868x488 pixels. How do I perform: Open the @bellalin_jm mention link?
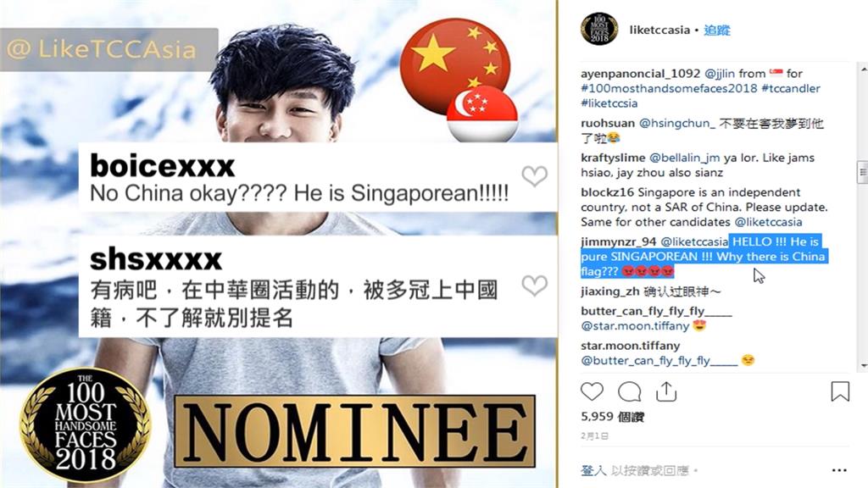coord(684,158)
